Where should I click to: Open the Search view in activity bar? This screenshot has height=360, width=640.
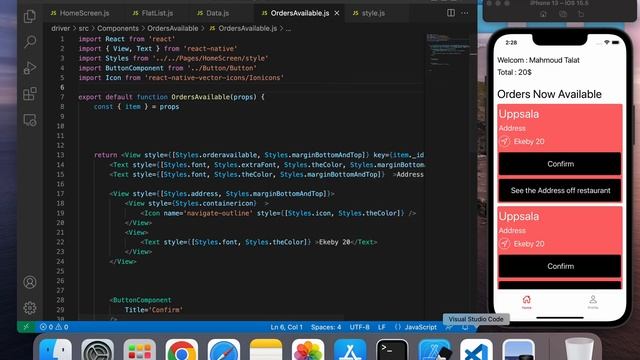click(x=30, y=42)
